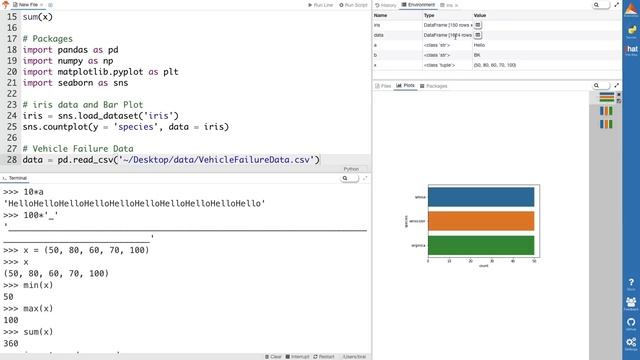Delete the selected plot via the thumbnail close icon
Screen dimensions: 640x360
coord(619,94)
